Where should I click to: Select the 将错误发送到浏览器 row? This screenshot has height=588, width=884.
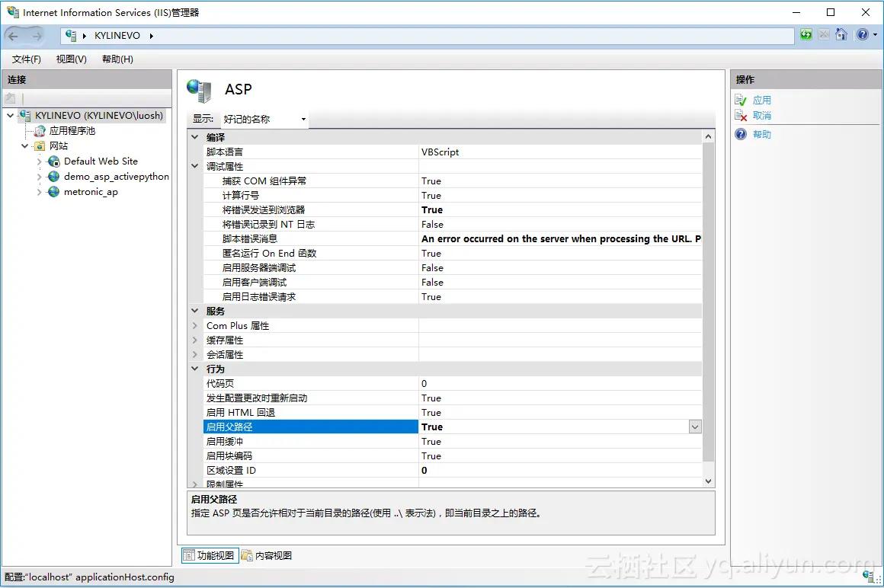point(453,209)
